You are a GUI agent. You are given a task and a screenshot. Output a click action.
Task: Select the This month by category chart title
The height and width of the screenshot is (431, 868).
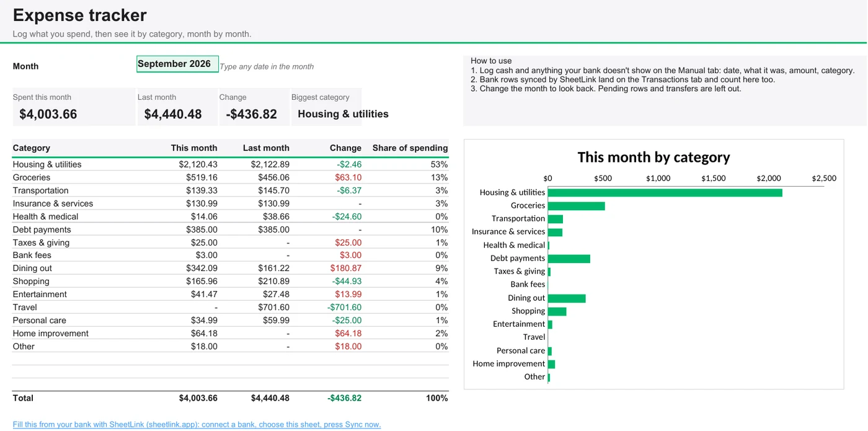(x=653, y=157)
